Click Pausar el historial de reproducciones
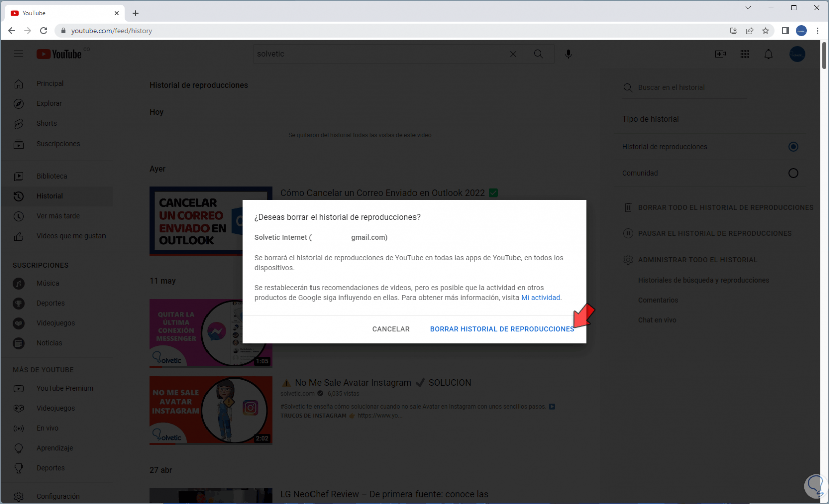The image size is (829, 504). pyautogui.click(x=707, y=233)
